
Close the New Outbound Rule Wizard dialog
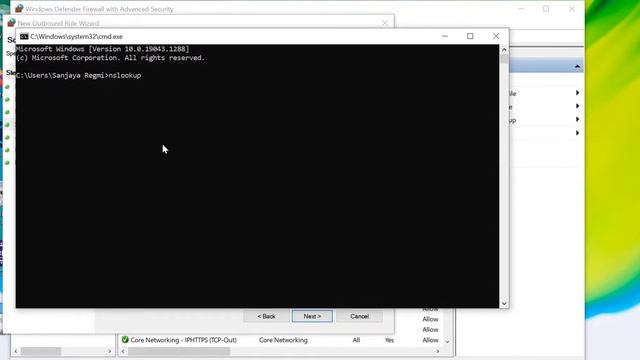[x=385, y=23]
